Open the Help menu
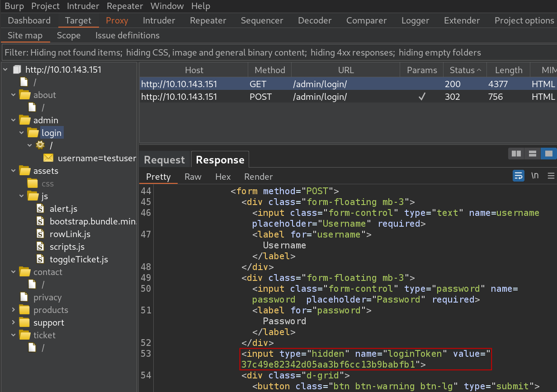 pos(201,6)
